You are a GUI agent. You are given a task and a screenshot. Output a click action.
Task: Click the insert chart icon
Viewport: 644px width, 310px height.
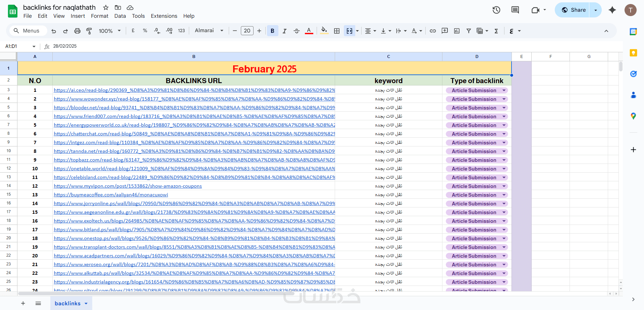pyautogui.click(x=457, y=31)
